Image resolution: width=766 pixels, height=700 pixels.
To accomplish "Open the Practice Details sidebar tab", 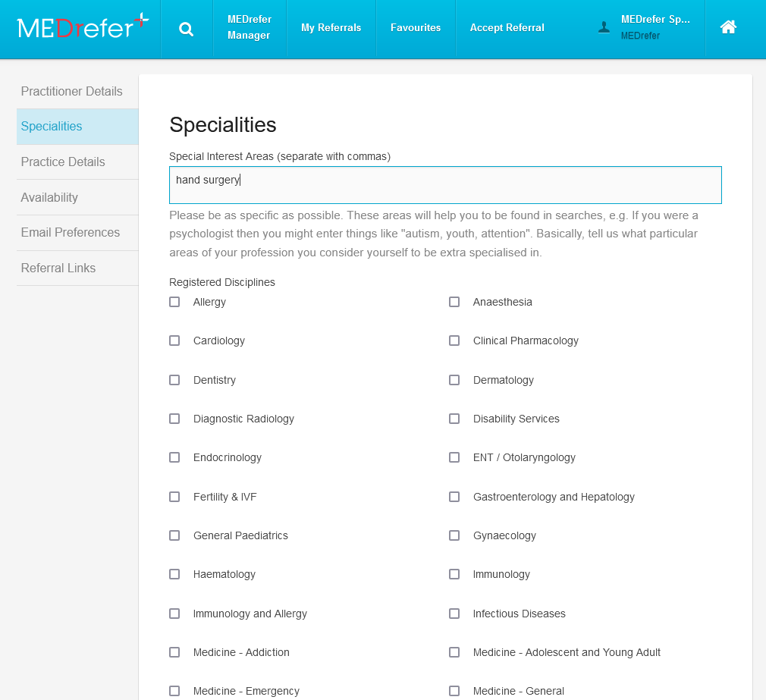I will [63, 162].
